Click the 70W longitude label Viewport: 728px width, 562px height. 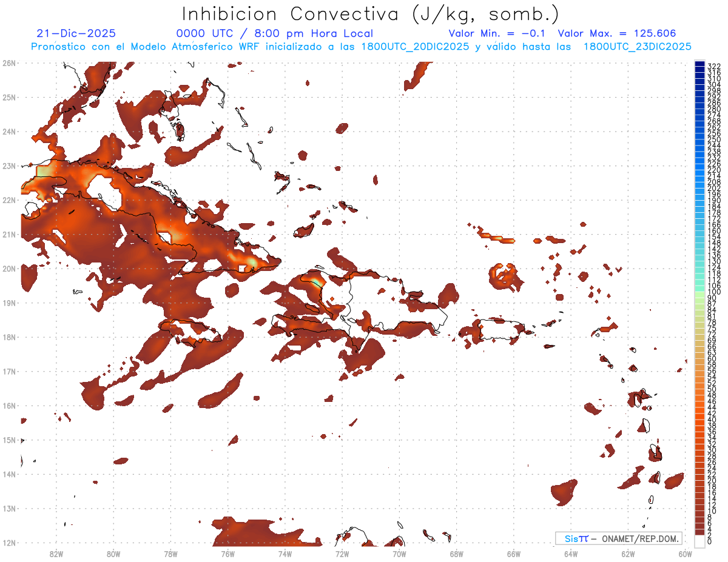399,554
